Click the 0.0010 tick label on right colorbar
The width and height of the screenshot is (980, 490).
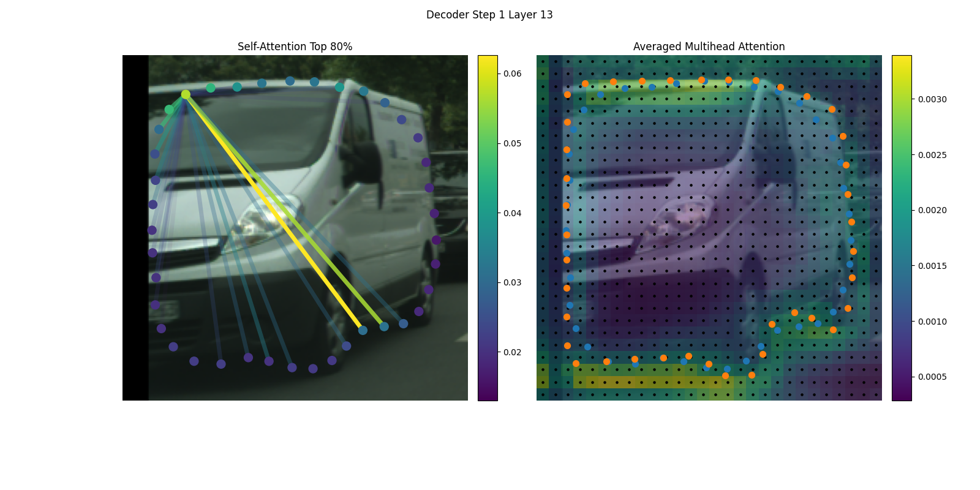pyautogui.click(x=932, y=322)
